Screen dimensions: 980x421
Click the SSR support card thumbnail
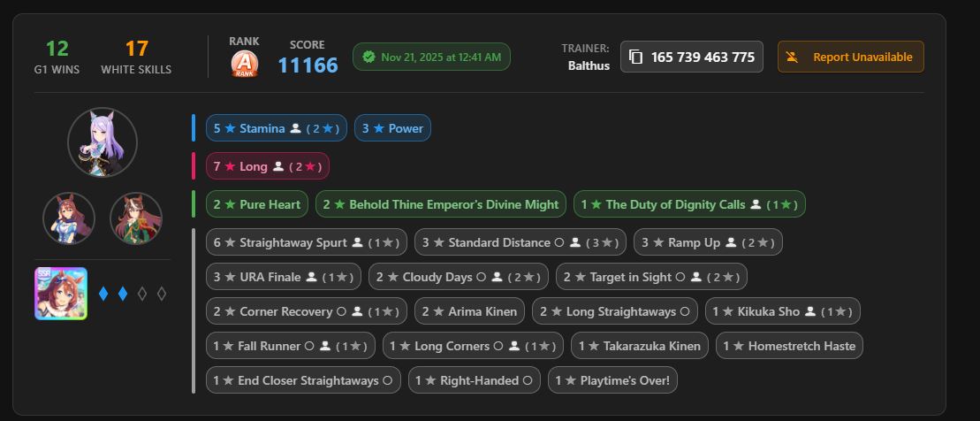[x=61, y=294]
